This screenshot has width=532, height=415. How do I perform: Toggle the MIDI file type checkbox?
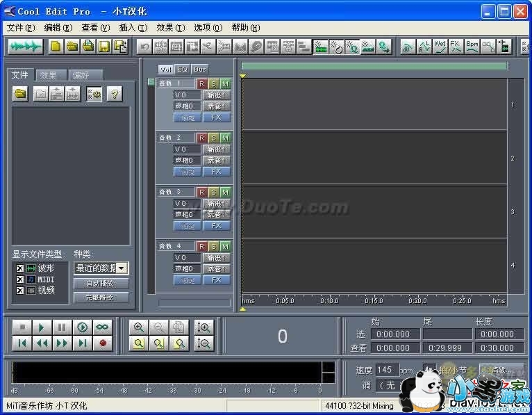pos(19,279)
